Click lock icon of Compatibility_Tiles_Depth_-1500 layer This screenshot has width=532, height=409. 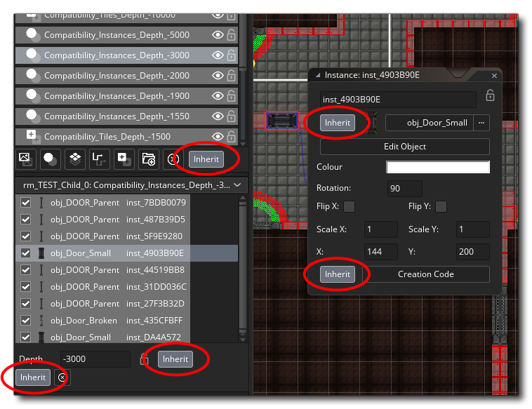tap(232, 136)
